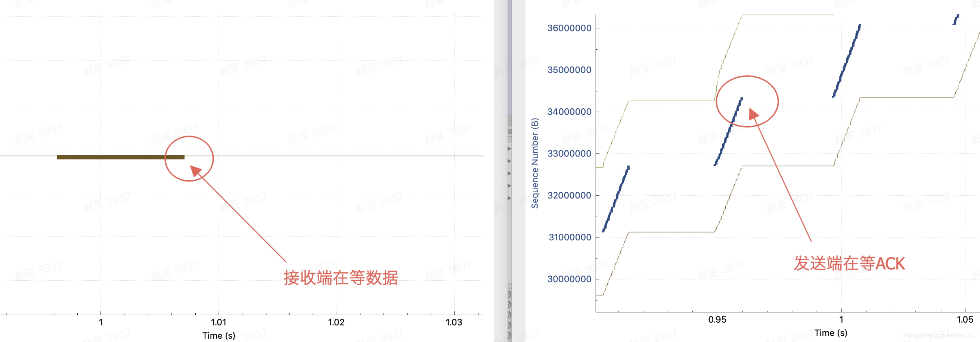The image size is (980, 342).
Task: Click the 33000000 sequence number axis label
Action: (x=569, y=154)
